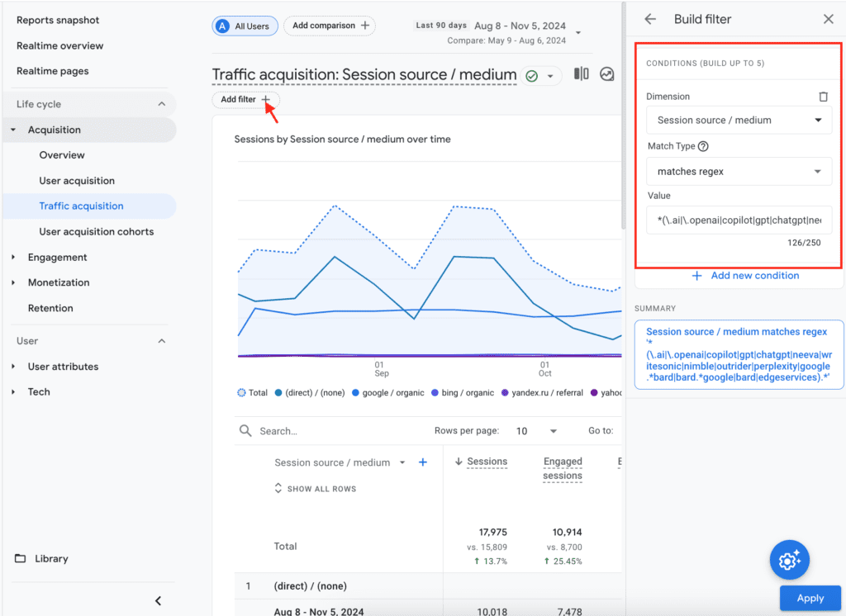
Task: Open the insights icon next to the report title
Action: tap(607, 73)
